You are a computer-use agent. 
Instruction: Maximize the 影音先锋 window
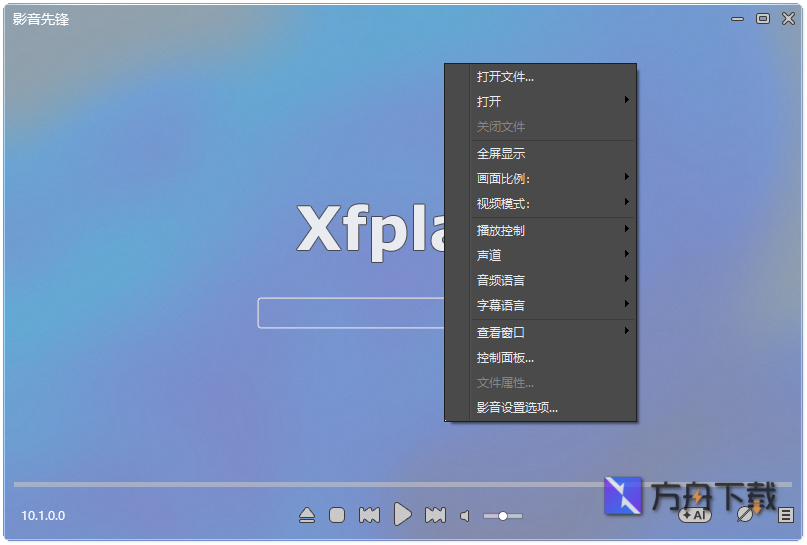pyautogui.click(x=763, y=19)
